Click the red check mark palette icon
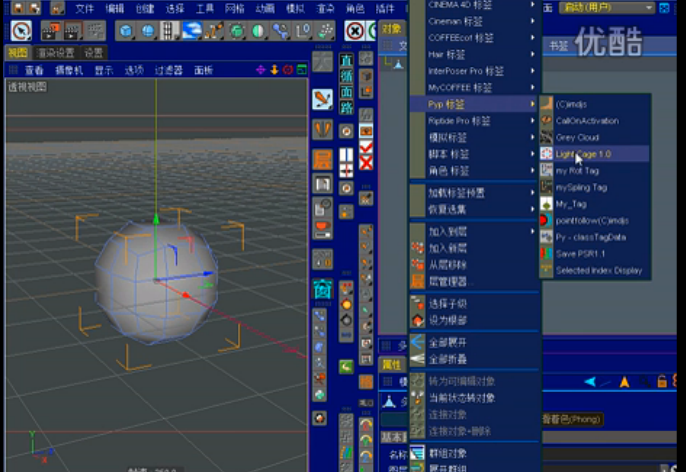 (366, 147)
